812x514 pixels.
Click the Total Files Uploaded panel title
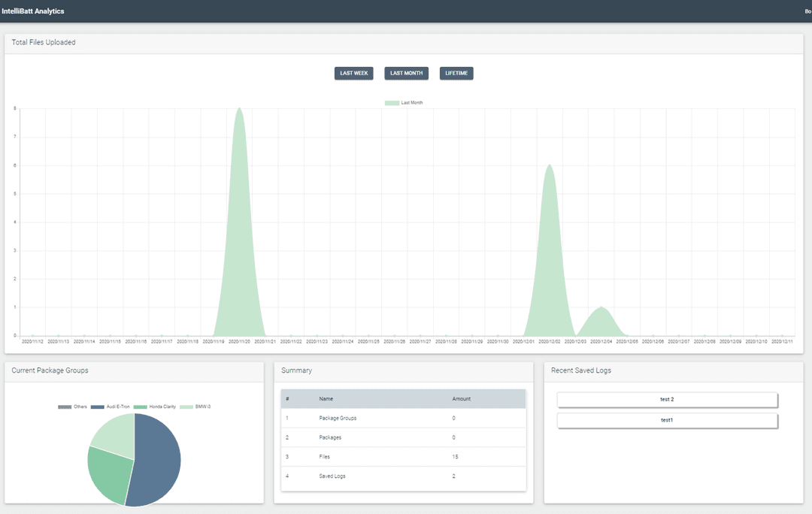pos(44,42)
